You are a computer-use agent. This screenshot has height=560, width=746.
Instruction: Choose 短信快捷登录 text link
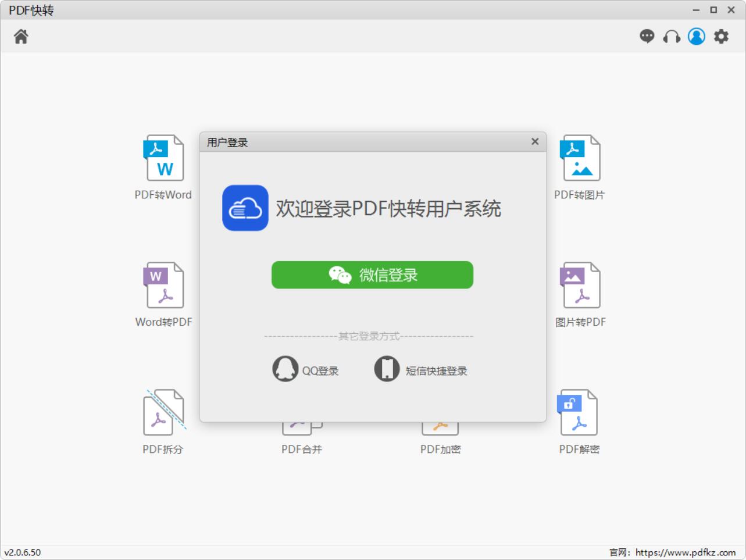tap(436, 371)
